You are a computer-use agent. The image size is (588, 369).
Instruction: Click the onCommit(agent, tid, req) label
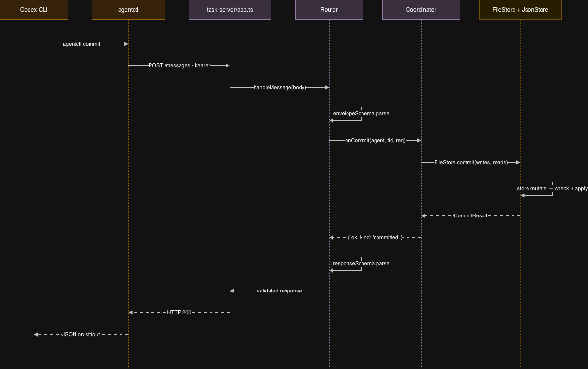tap(375, 140)
